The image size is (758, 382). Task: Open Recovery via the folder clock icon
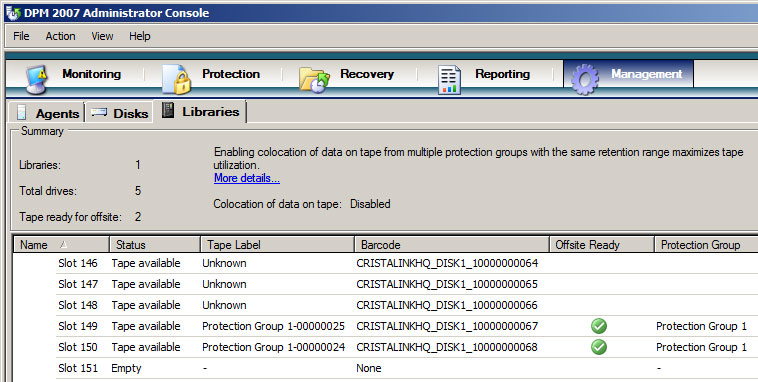tap(314, 79)
